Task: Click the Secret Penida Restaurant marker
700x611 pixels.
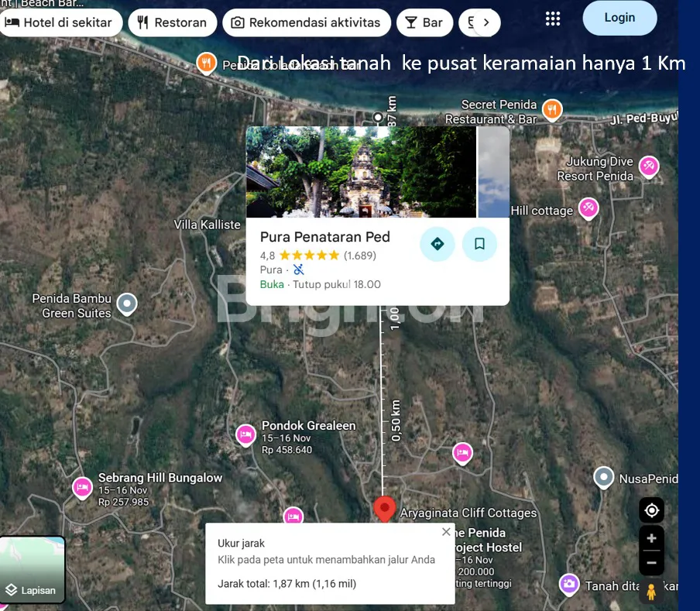Action: 551,109
